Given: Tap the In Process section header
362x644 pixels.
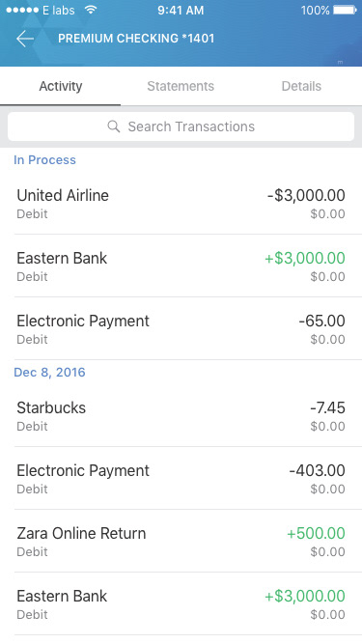Looking at the screenshot, I should coord(44,159).
